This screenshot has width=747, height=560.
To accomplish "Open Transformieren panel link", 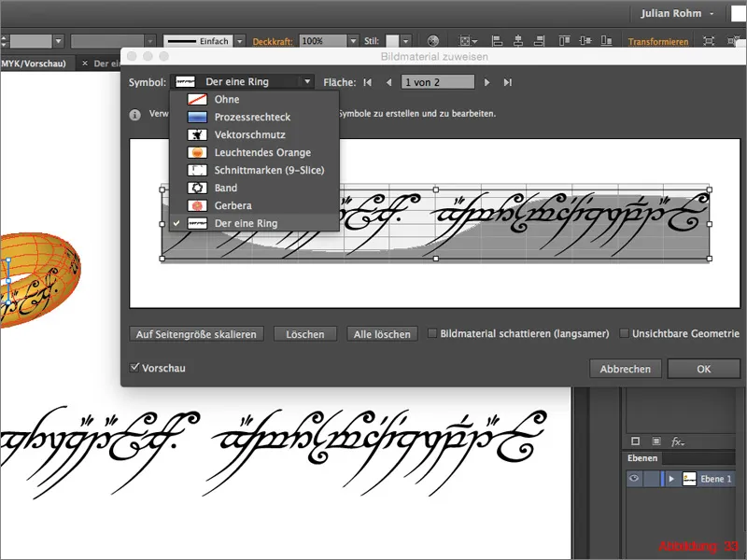I will click(x=658, y=42).
